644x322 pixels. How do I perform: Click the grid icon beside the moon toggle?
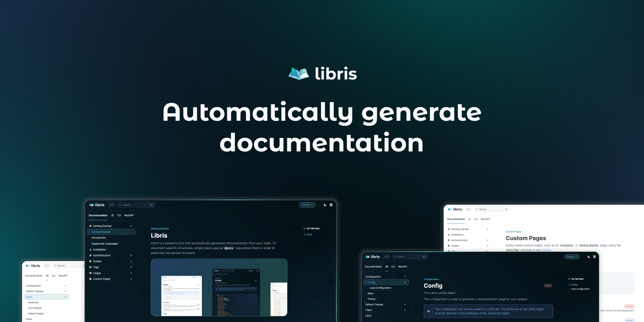click(x=331, y=205)
